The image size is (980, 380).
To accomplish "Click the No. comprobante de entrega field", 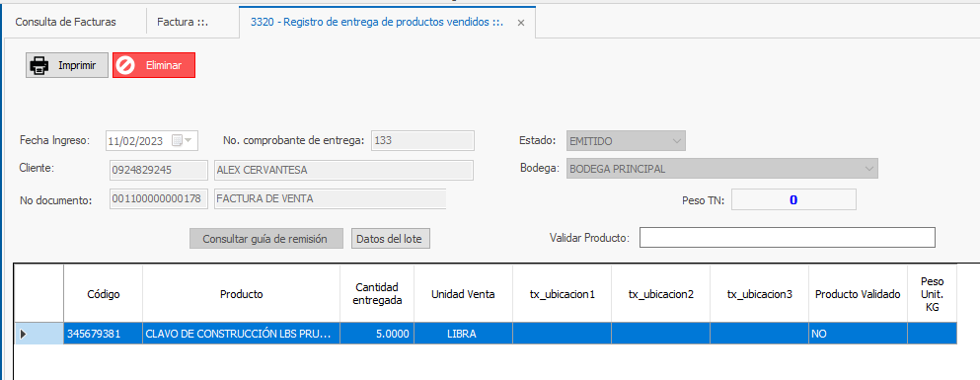I will [422, 140].
